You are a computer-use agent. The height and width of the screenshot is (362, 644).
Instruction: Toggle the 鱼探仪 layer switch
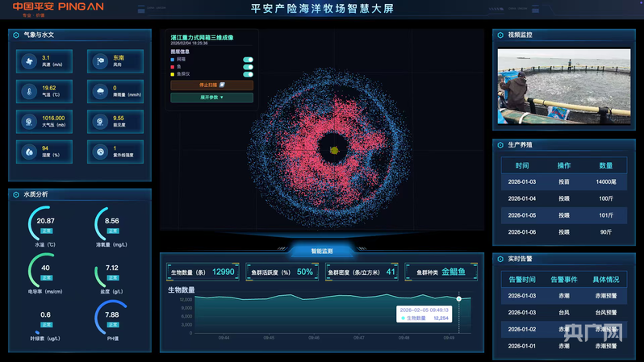click(x=248, y=74)
